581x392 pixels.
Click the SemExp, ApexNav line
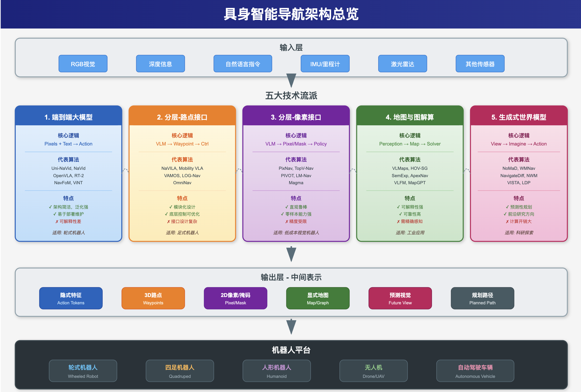coord(410,176)
